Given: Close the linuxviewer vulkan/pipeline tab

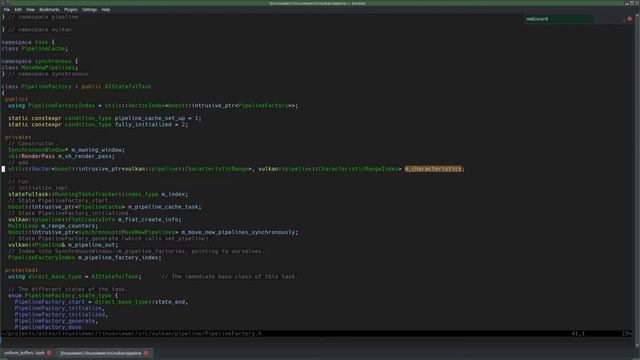Looking at the screenshot, I should click(146, 353).
